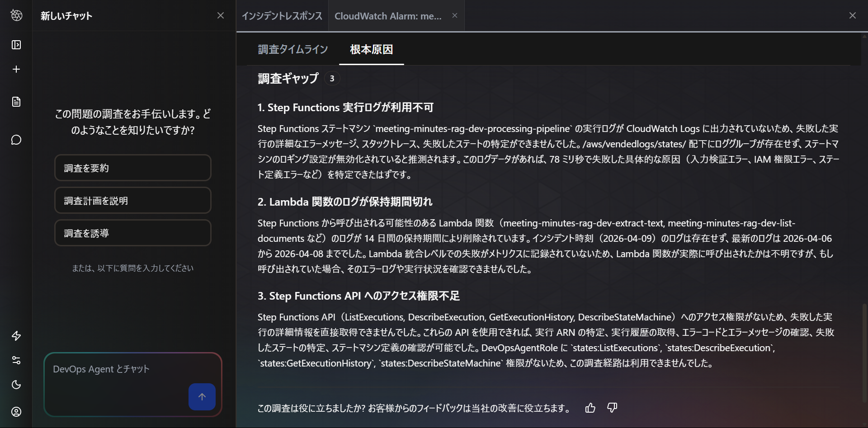Image resolution: width=868 pixels, height=428 pixels.
Task: Click the plus icon for new item
Action: (x=16, y=69)
